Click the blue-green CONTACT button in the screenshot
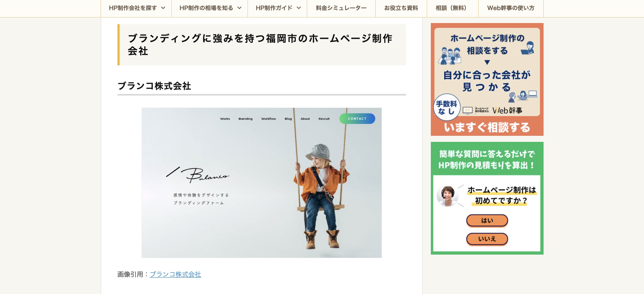The height and width of the screenshot is (294, 644). click(x=357, y=119)
